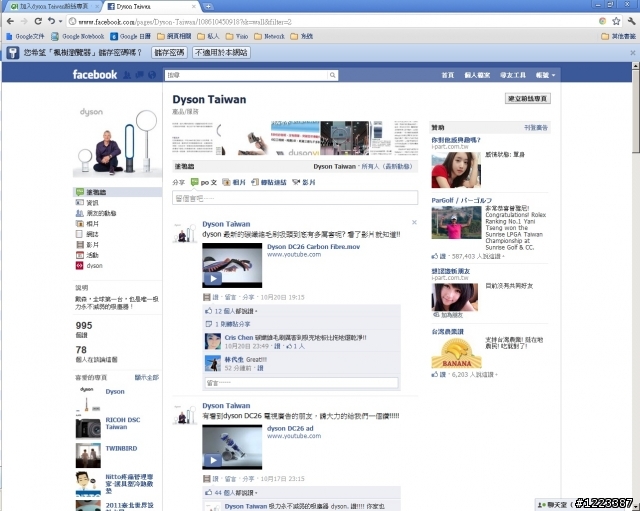Click the BANANA ad image
Viewport: 640px width, 511px height.
pos(456,353)
